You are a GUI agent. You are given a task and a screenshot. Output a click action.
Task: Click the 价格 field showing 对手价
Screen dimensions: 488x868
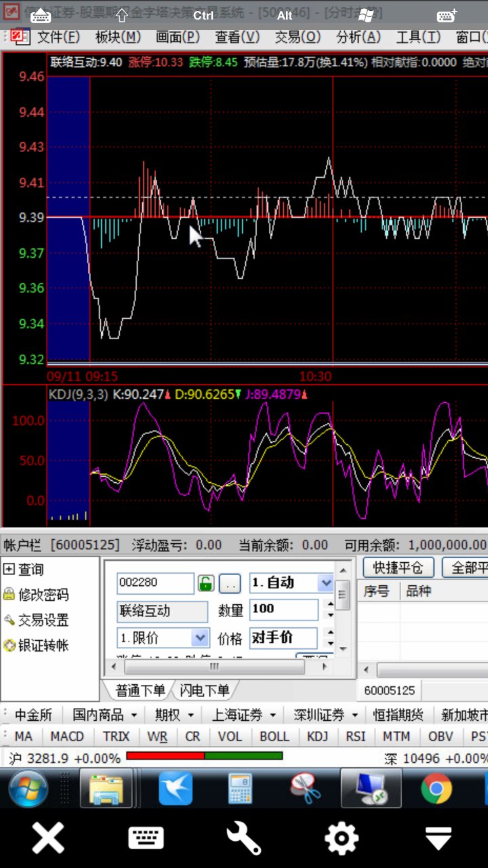coord(283,637)
